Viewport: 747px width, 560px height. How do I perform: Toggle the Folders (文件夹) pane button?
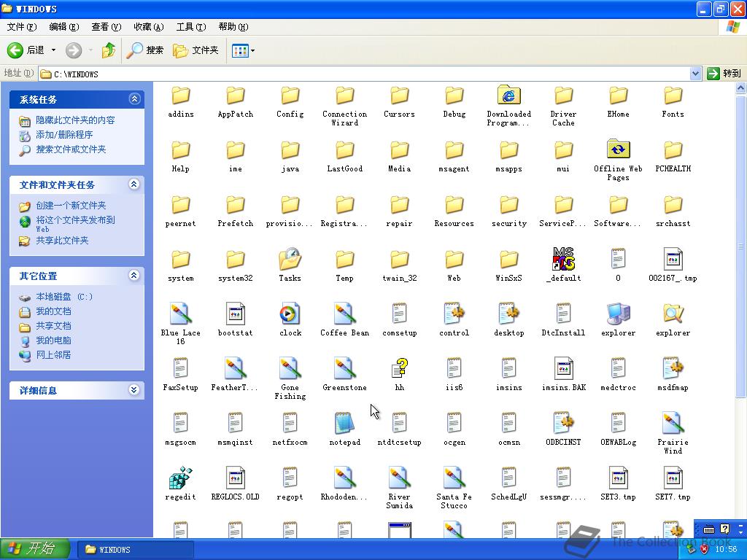196,50
